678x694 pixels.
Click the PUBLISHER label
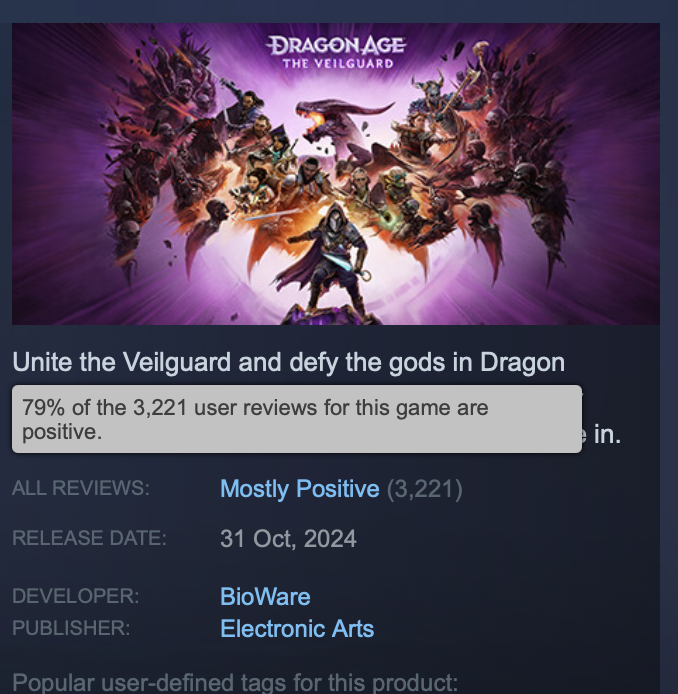(x=71, y=628)
